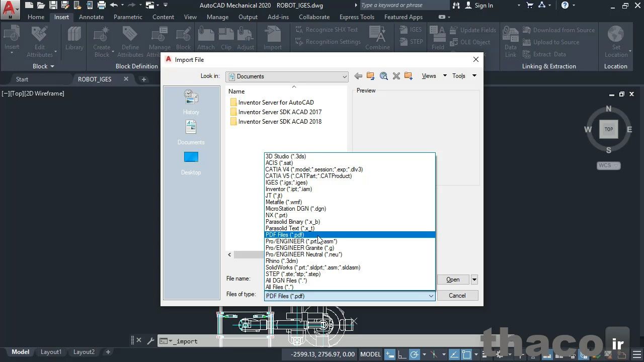Viewport: 644px width, 362px height.
Task: Add a new drawing tab with plus button
Action: (143, 79)
